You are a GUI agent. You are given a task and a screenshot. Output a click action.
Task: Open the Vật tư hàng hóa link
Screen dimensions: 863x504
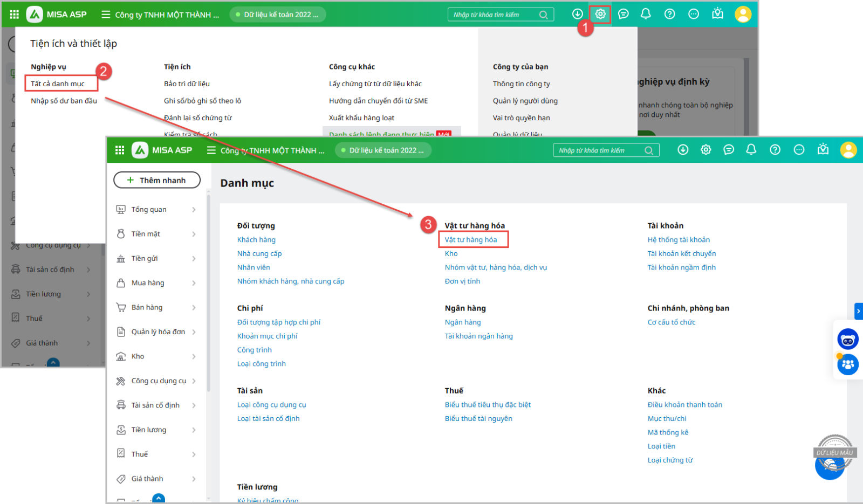[x=471, y=239]
